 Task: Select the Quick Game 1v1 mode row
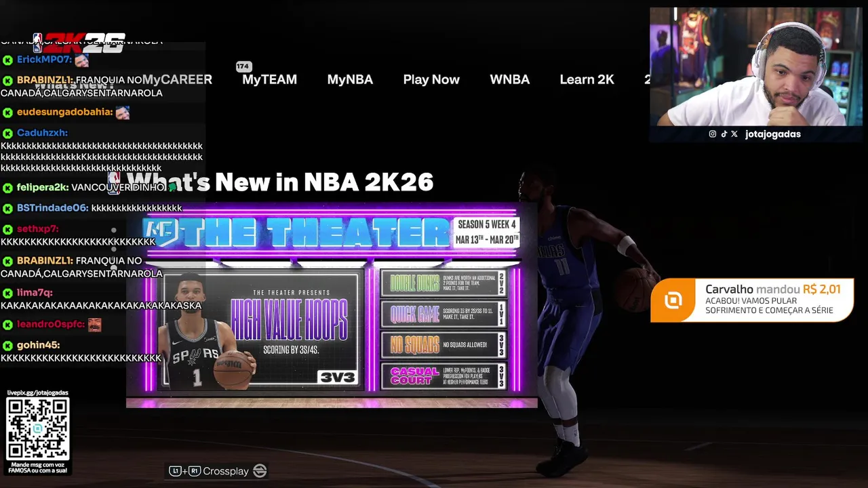tap(443, 314)
